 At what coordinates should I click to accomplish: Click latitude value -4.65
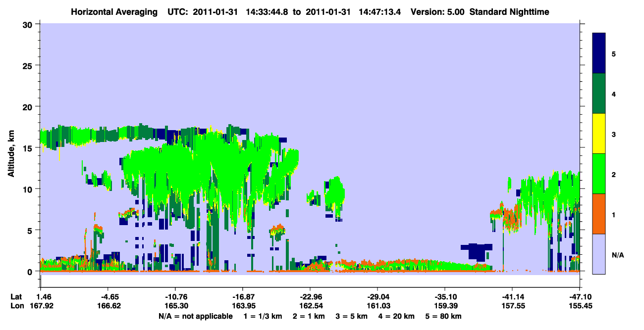[108, 297]
